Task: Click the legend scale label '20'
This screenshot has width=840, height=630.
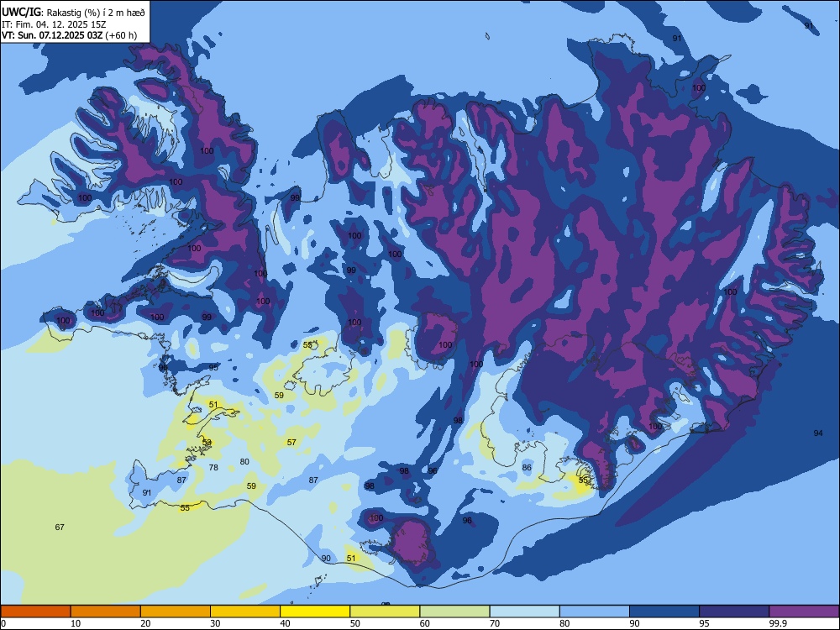Action: tap(145, 623)
